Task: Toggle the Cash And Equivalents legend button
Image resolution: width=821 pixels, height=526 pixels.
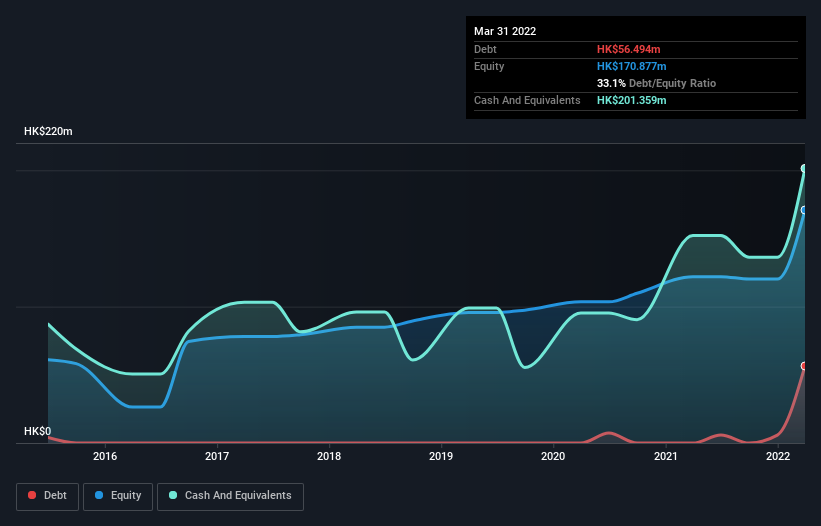Action: 230,496
